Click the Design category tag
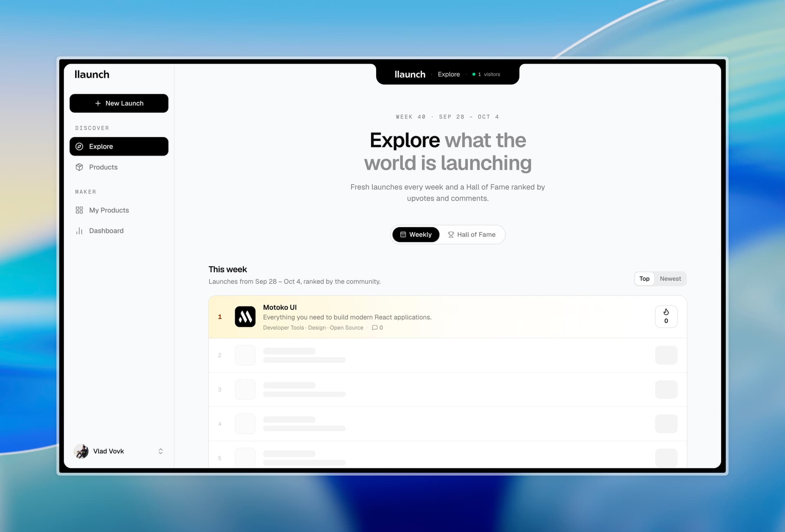785x532 pixels. pyautogui.click(x=317, y=328)
